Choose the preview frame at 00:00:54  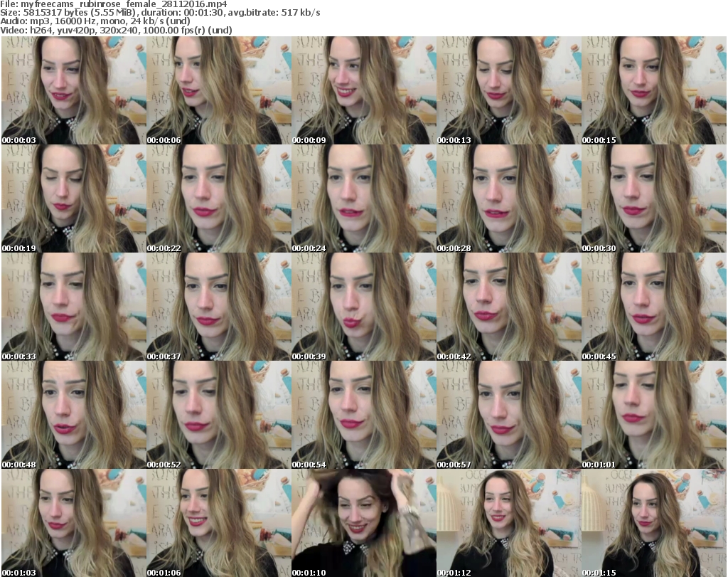pos(364,415)
